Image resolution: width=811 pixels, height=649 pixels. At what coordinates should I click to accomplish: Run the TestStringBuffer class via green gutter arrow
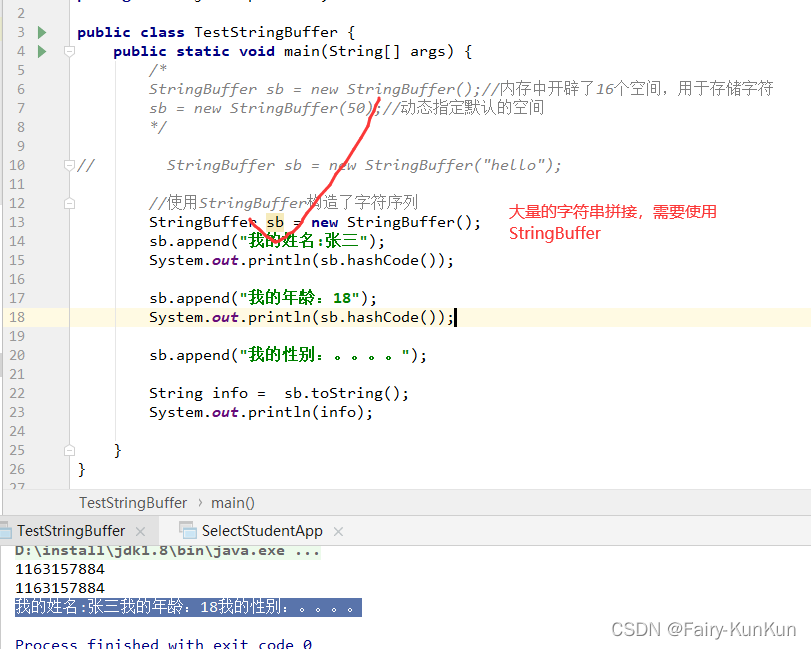40,32
